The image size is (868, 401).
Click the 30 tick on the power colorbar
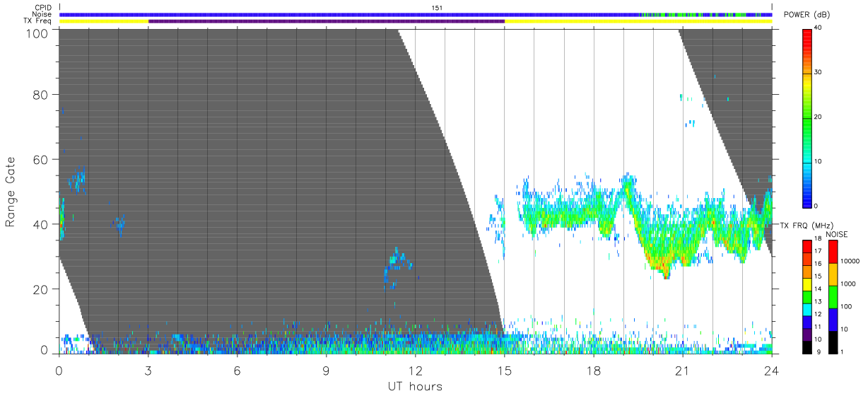[x=819, y=72]
